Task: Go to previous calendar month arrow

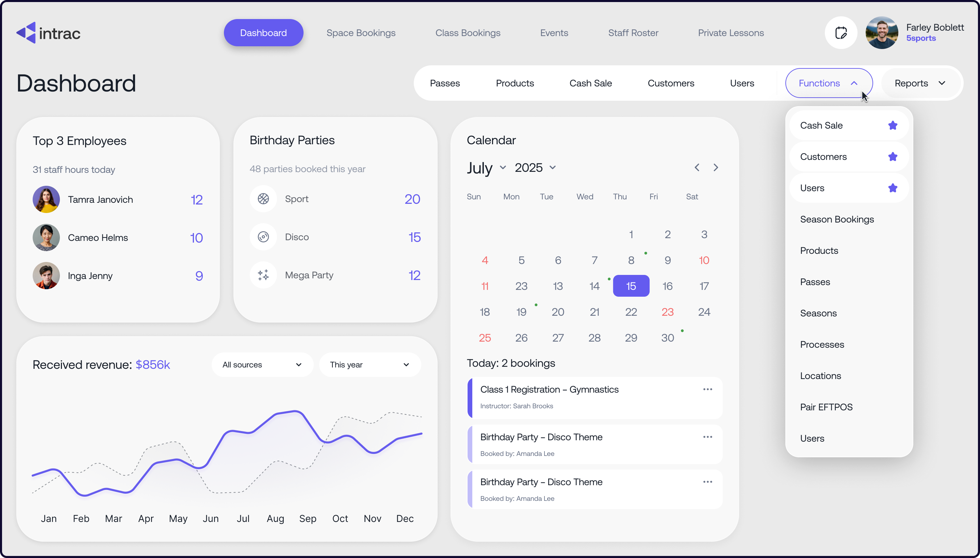Action: coord(697,167)
